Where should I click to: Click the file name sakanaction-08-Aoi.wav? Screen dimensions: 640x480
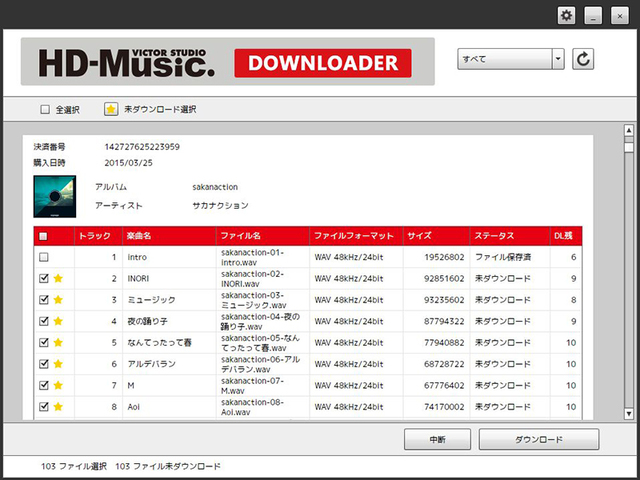point(252,407)
